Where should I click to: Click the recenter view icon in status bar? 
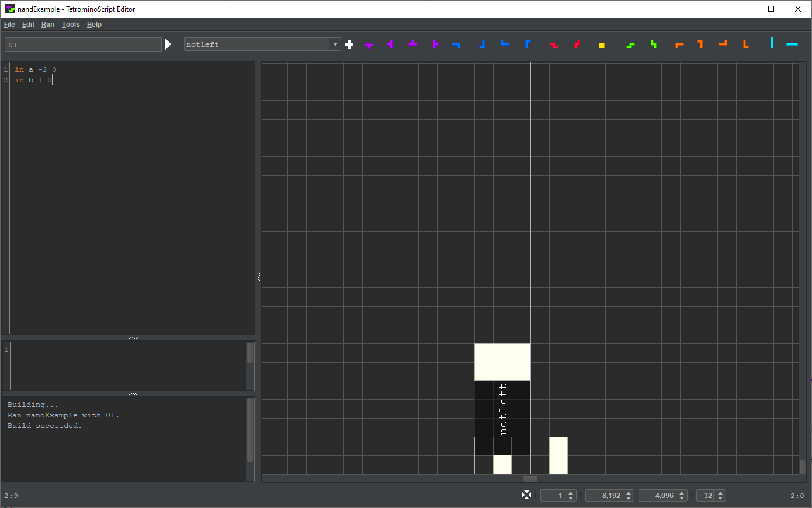click(x=527, y=495)
